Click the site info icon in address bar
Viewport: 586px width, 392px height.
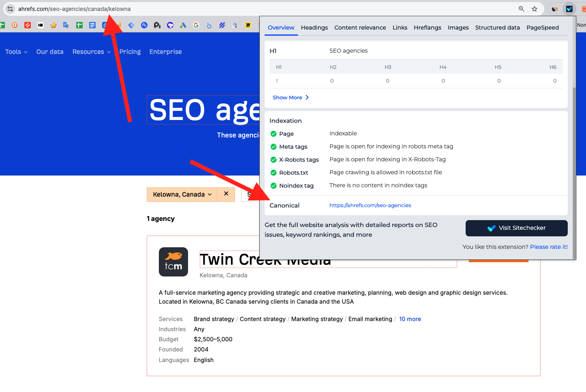click(10, 9)
